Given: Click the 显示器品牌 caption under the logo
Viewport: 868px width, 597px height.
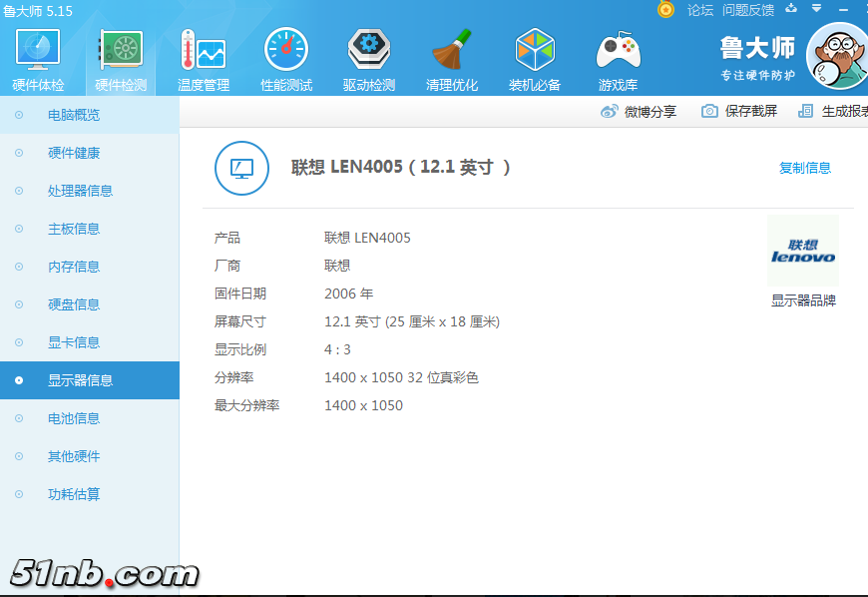Looking at the screenshot, I should (x=803, y=300).
